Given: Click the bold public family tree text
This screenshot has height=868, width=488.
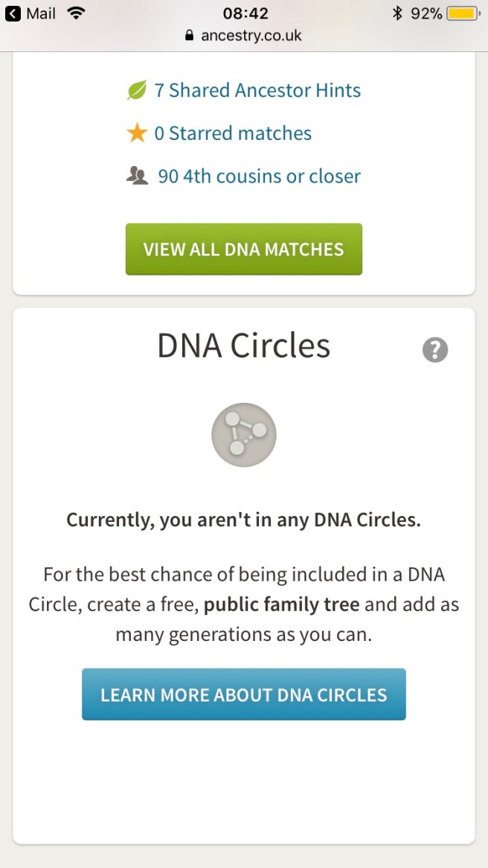Looking at the screenshot, I should 281,604.
